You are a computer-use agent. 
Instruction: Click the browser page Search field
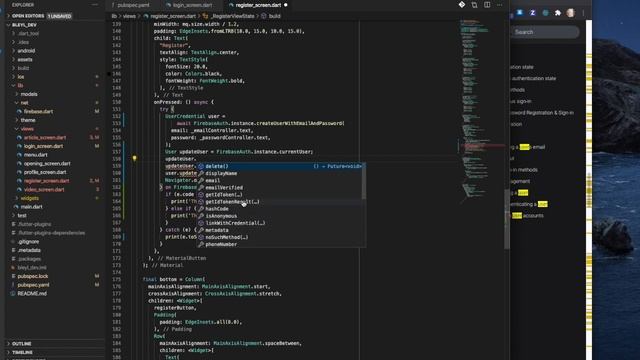point(545,32)
